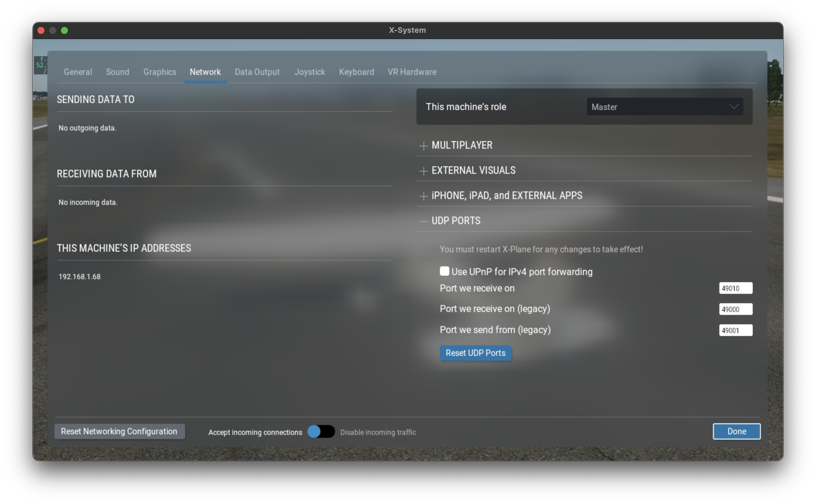Click Reset Networking Configuration button
The height and width of the screenshot is (504, 816).
[x=120, y=431]
